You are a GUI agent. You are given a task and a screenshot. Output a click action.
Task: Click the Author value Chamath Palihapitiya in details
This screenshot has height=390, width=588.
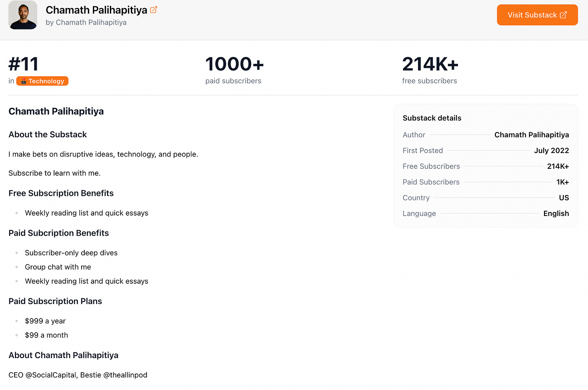click(531, 135)
